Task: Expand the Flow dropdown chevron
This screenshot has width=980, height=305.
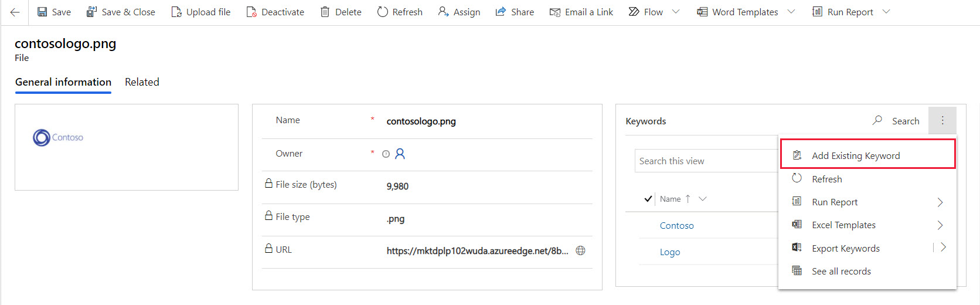Action: pos(676,12)
